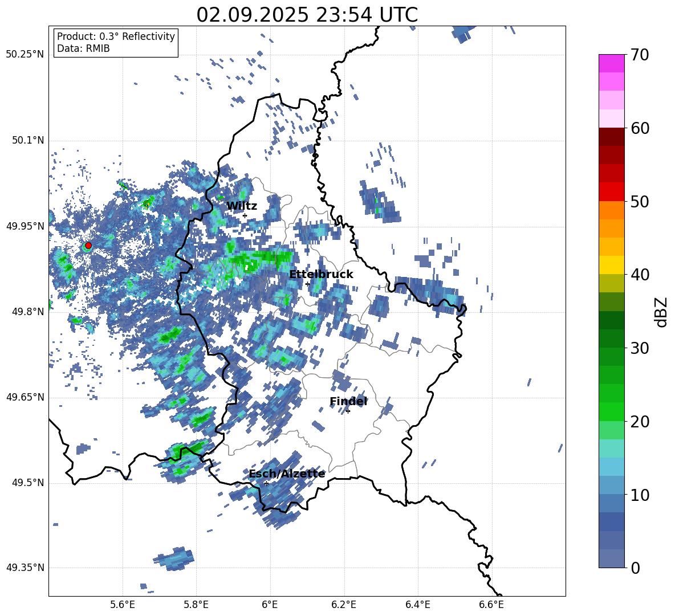This screenshot has width=675, height=616.
Task: Click the 6.6°E longitude label
Action: point(491,605)
